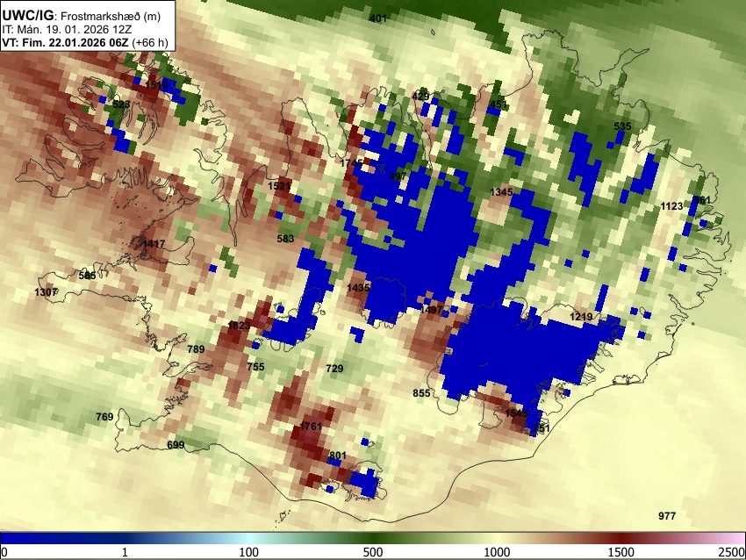
Task: Click the map value "1497"
Action: [x=432, y=310]
